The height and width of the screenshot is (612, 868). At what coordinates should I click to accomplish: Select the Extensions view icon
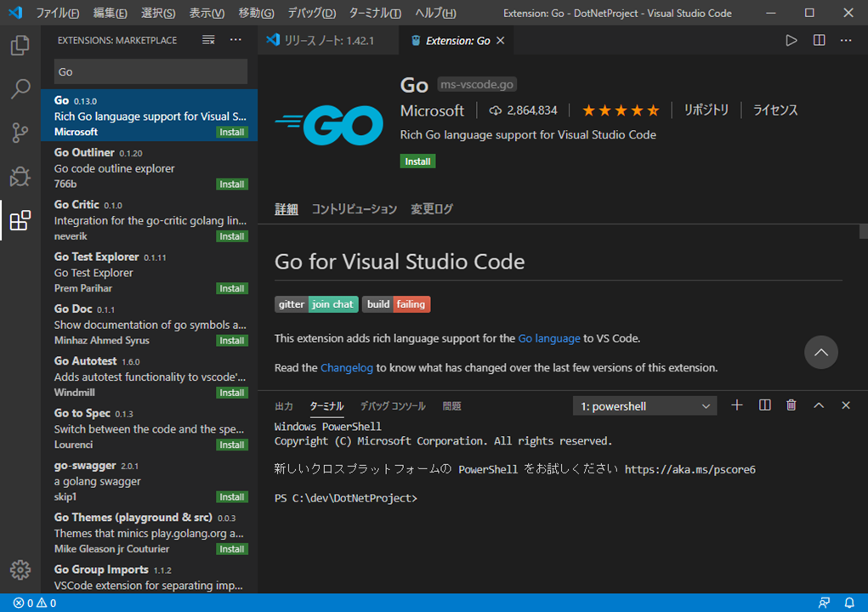coord(20,220)
